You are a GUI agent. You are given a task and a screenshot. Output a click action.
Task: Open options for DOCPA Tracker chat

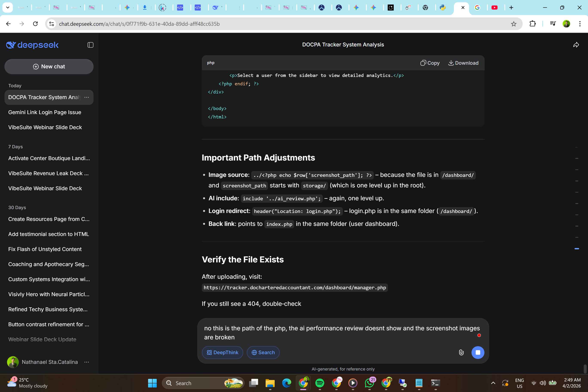tap(86, 97)
